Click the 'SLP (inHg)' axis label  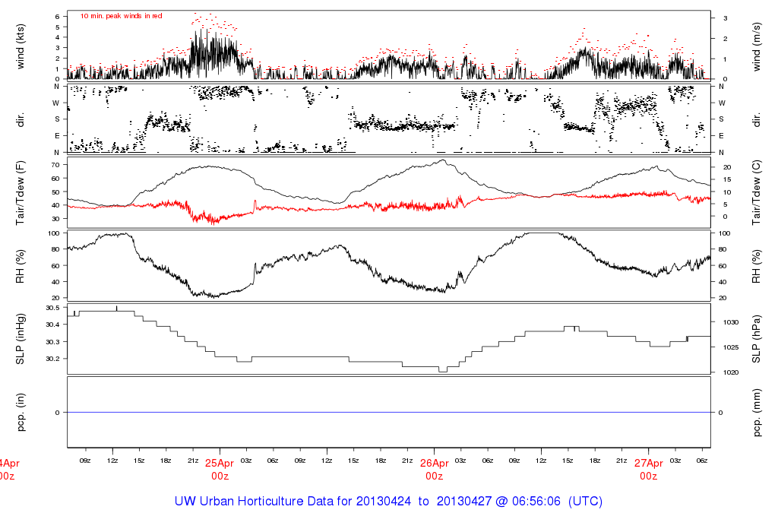pos(21,339)
